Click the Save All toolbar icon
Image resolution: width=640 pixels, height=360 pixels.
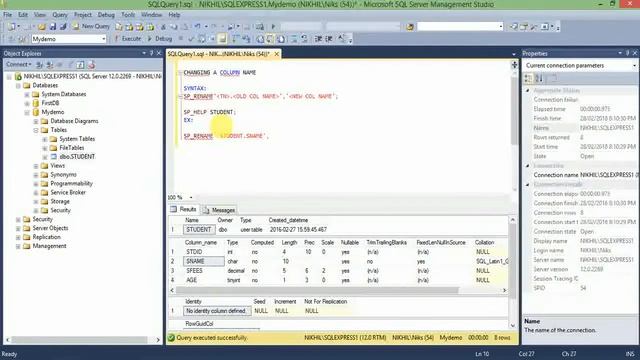63,27
